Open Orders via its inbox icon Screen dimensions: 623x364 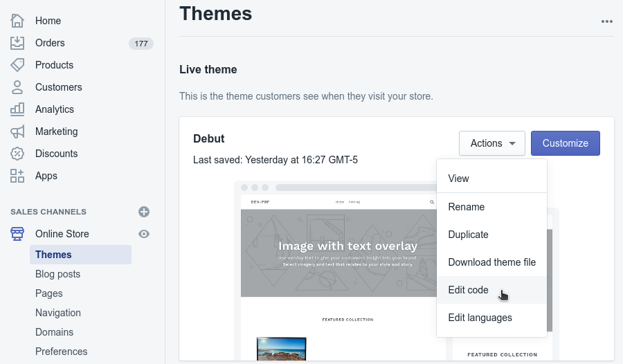[17, 43]
